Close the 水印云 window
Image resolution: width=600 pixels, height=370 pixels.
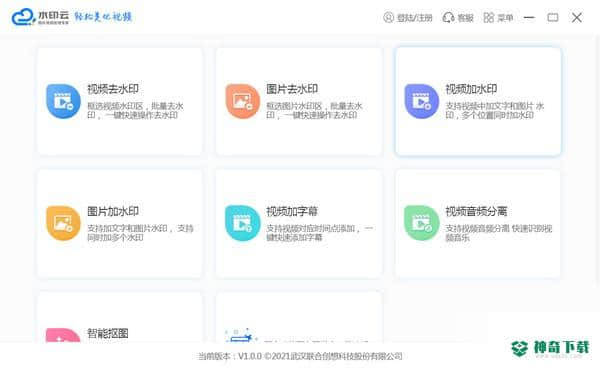(577, 18)
